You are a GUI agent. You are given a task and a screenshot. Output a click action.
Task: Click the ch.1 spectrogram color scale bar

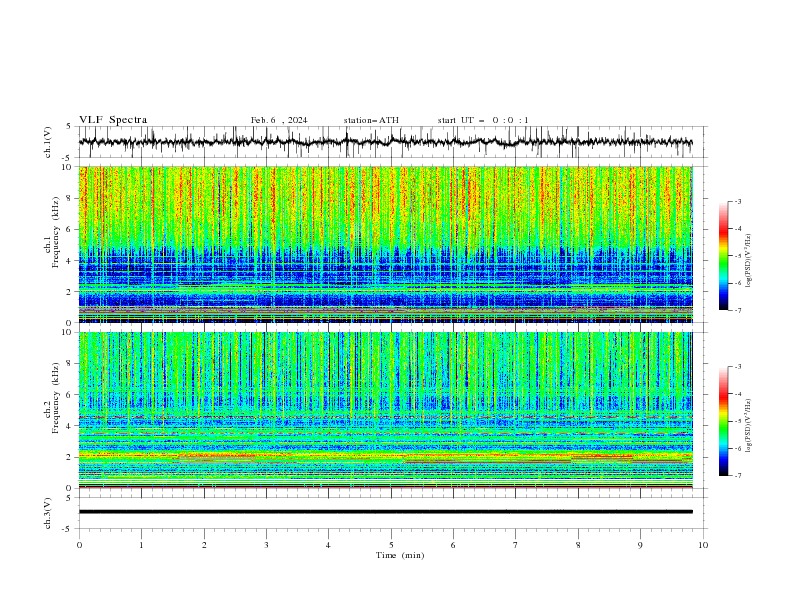pos(723,256)
